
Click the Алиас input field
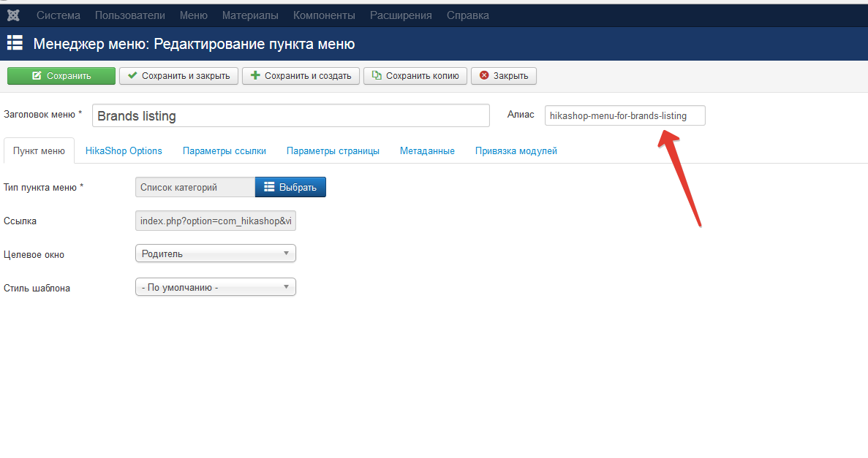625,115
